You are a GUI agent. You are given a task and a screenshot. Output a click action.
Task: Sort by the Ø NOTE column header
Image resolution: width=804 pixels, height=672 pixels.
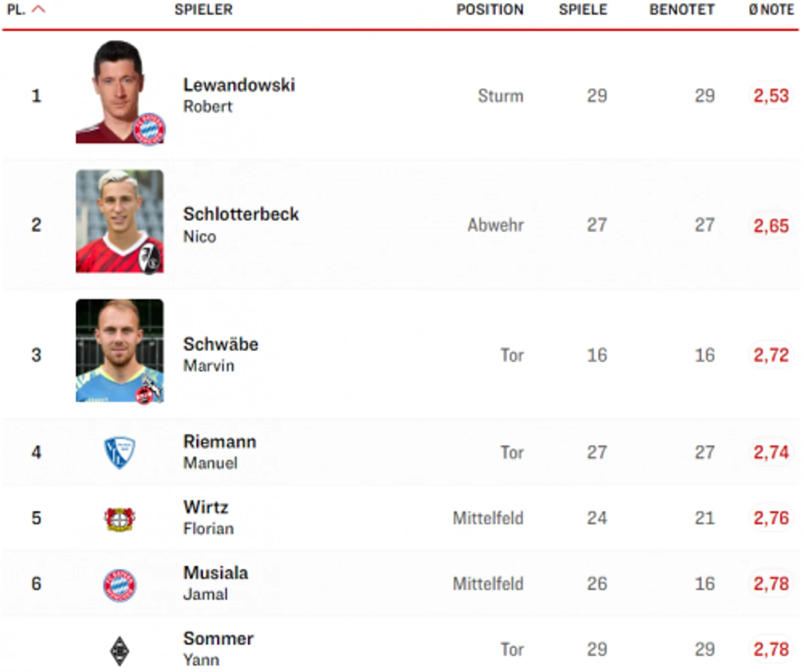pos(771,10)
